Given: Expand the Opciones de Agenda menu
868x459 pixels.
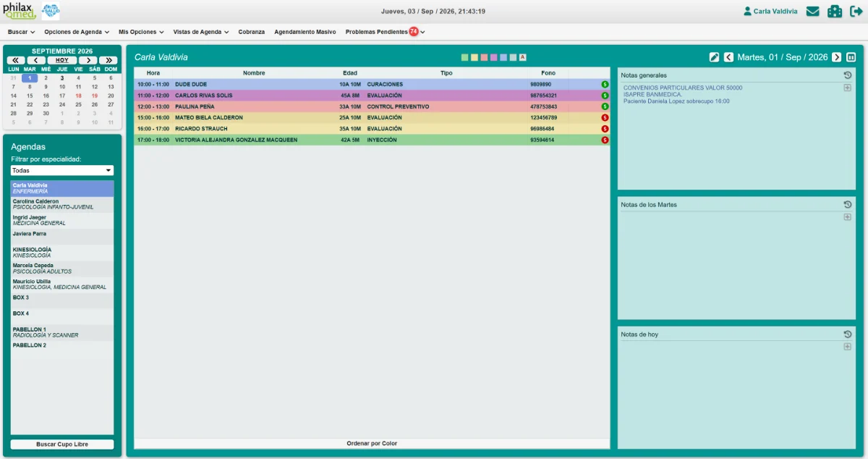Looking at the screenshot, I should [x=77, y=32].
